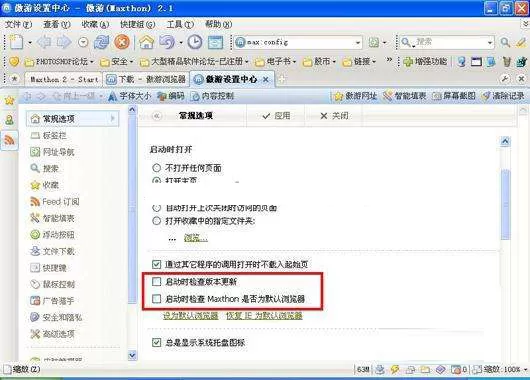Open the Favorites star sidebar icon
Viewport: 530px width, 380px height.
[9, 100]
